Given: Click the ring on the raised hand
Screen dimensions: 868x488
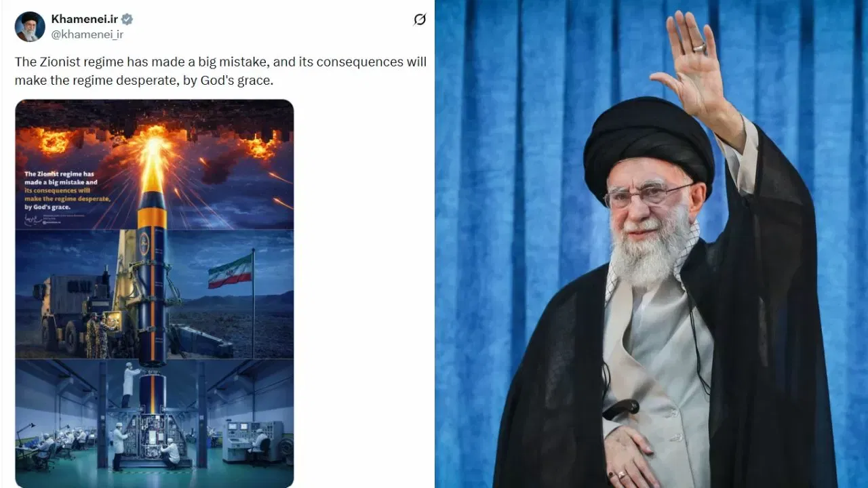Looking at the screenshot, I should (x=699, y=48).
